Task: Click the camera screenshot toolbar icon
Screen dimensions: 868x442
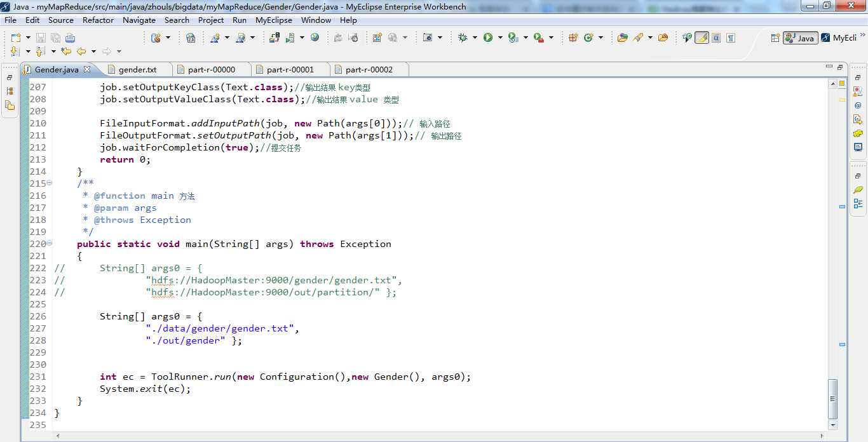Action: [x=428, y=37]
